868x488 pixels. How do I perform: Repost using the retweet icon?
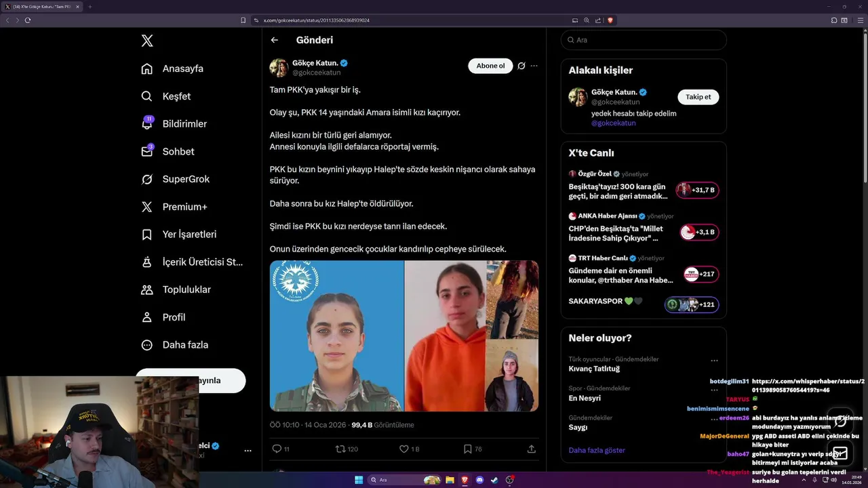point(341,449)
